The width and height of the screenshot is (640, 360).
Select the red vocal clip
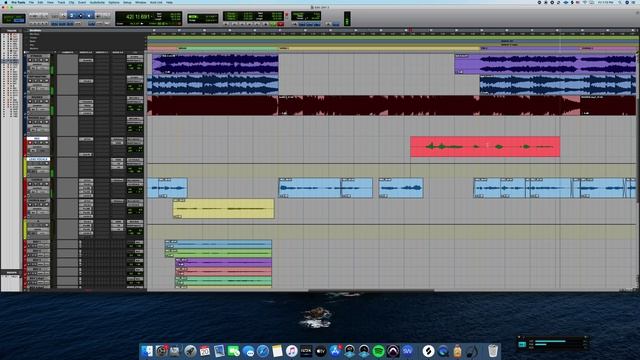(x=485, y=147)
